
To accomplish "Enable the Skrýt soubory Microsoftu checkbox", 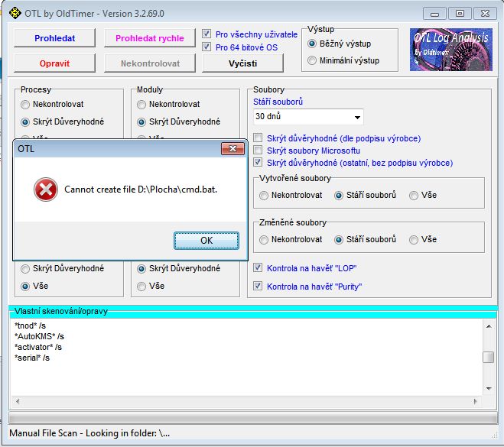I will (x=258, y=150).
